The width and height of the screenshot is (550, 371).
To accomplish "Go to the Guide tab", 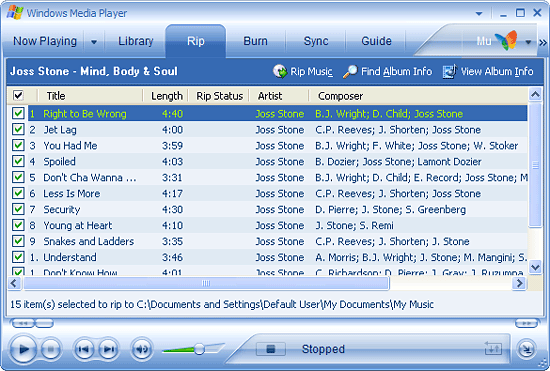I will click(376, 41).
